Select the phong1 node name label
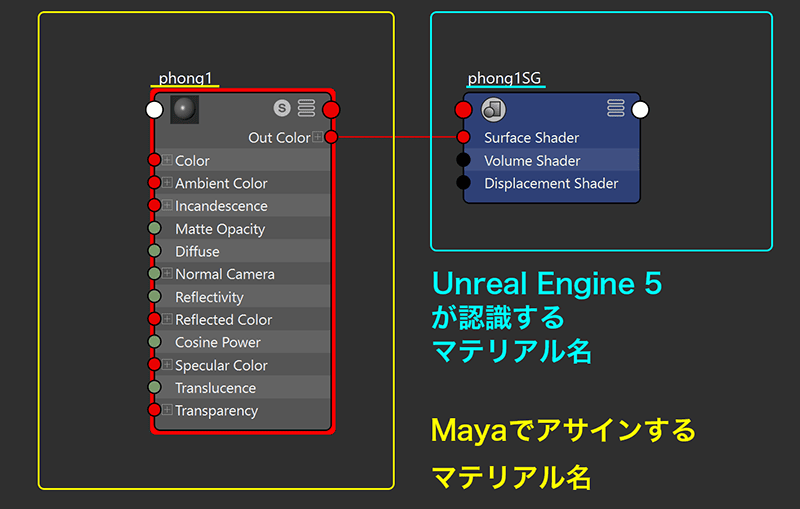The width and height of the screenshot is (800, 509). click(185, 78)
